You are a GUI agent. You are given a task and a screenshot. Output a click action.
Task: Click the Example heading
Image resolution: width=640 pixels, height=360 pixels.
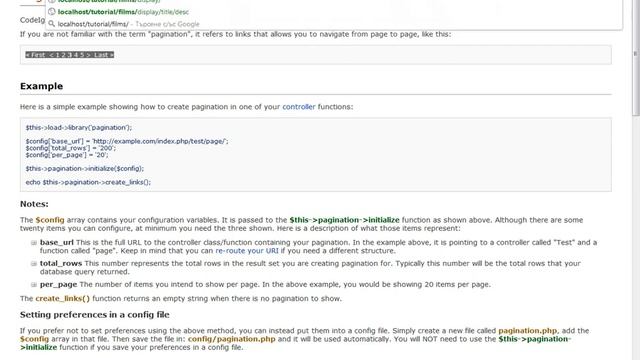pyautogui.click(x=42, y=86)
